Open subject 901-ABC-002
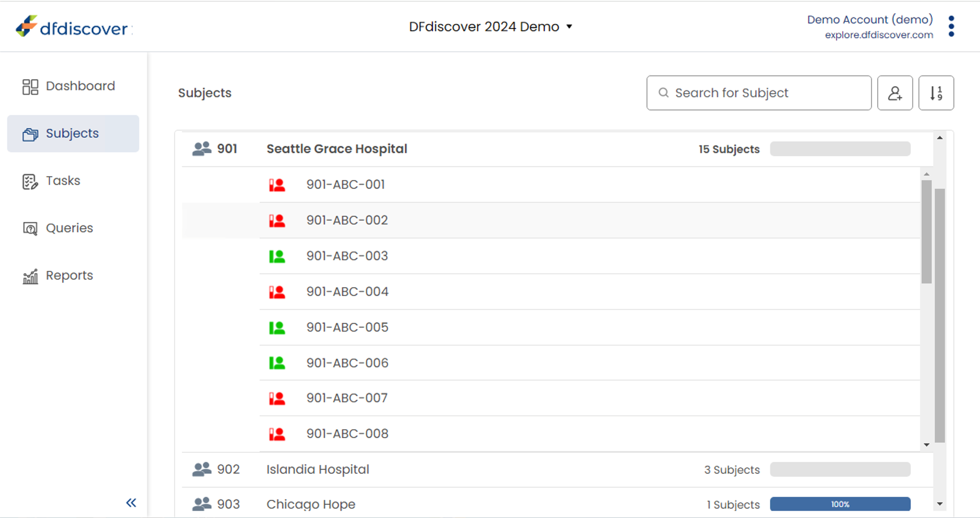This screenshot has height=518, width=980. coord(589,220)
